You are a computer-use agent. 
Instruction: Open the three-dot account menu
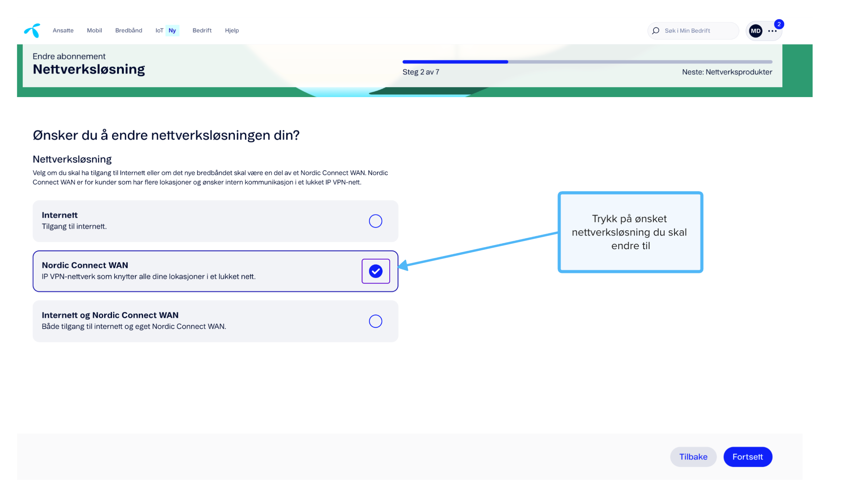772,31
